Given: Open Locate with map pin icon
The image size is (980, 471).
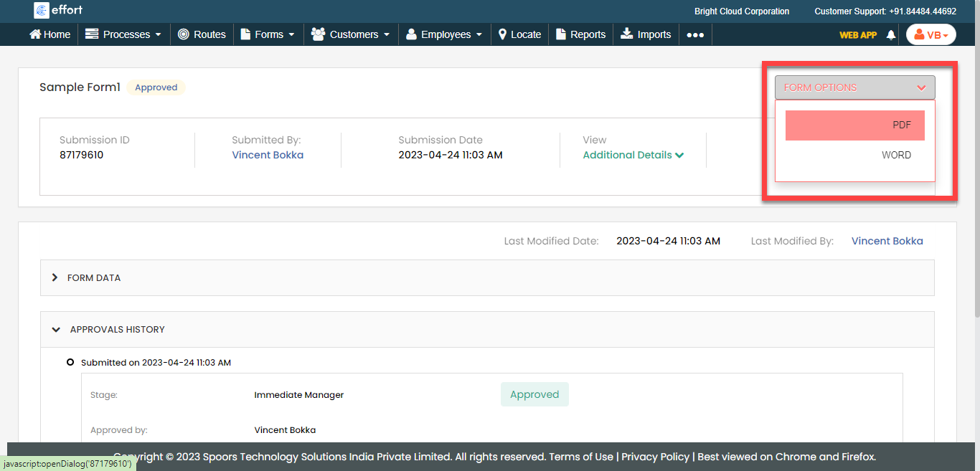Looking at the screenshot, I should pos(519,34).
